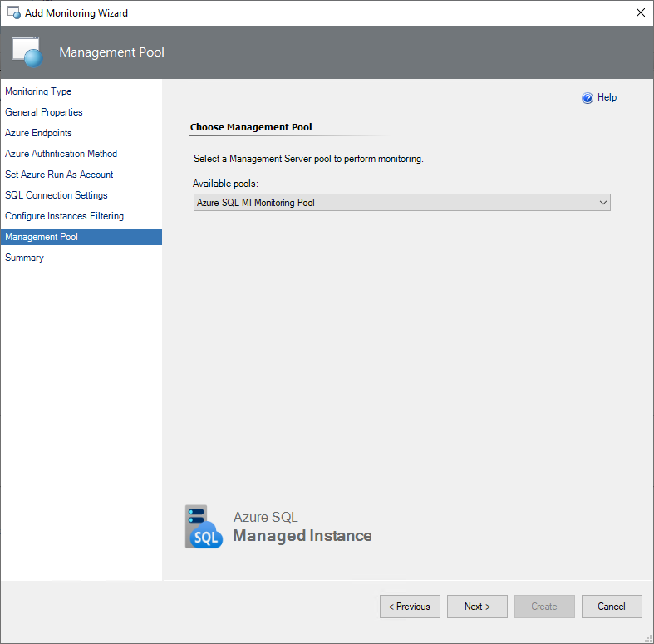The width and height of the screenshot is (654, 644).
Task: Click the Previous button
Action: pos(410,607)
